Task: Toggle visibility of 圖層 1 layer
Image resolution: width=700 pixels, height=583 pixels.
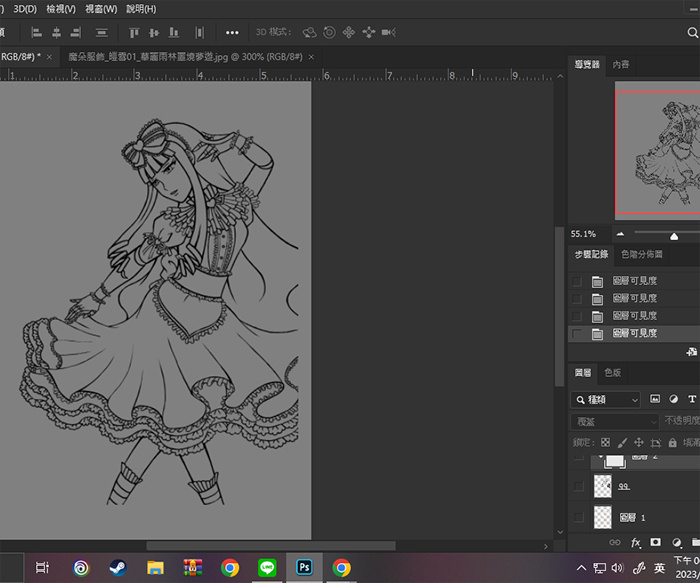Action: coord(579,517)
